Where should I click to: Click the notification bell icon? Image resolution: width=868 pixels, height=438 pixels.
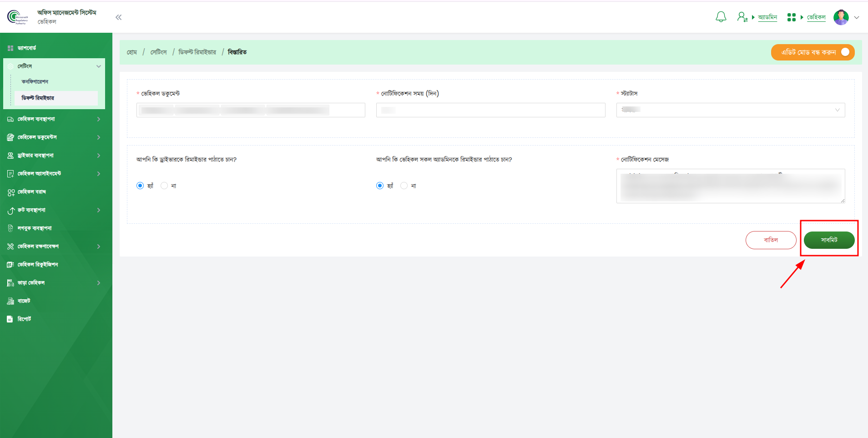point(721,17)
